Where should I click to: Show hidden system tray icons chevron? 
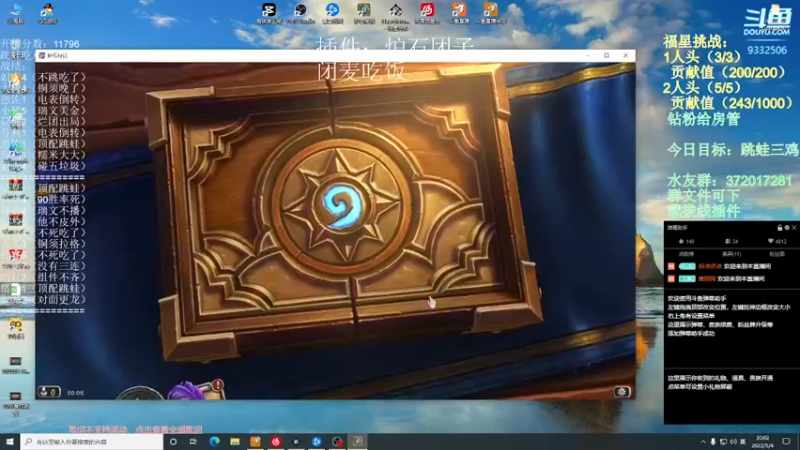pyautogui.click(x=703, y=442)
